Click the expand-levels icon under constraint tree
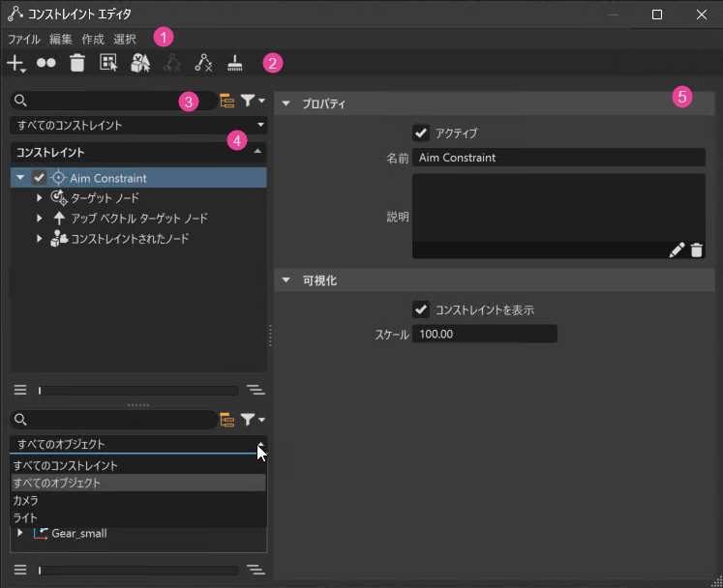 pos(256,390)
